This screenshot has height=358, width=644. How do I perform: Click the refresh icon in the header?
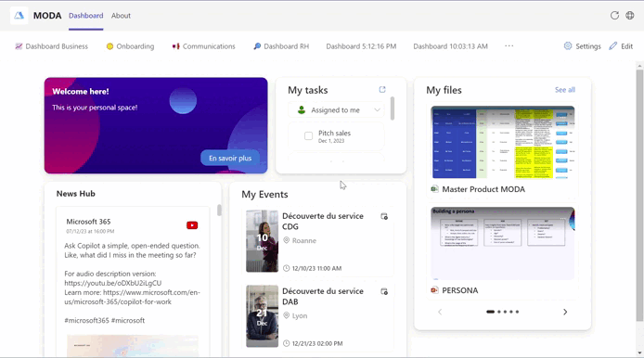(614, 16)
